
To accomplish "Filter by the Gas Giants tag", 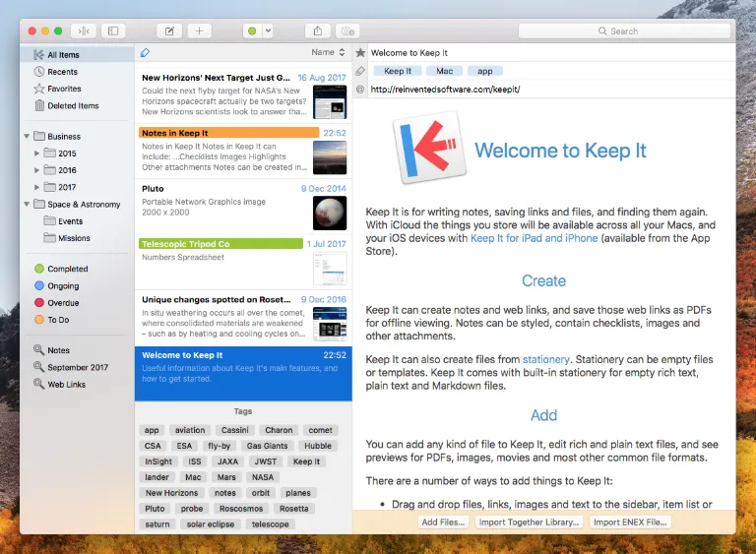I will [x=267, y=446].
